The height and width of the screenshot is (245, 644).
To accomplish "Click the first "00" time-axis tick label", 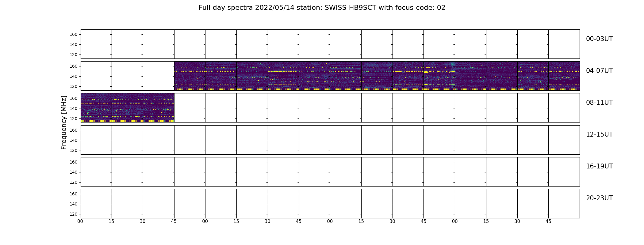I will click(80, 221).
